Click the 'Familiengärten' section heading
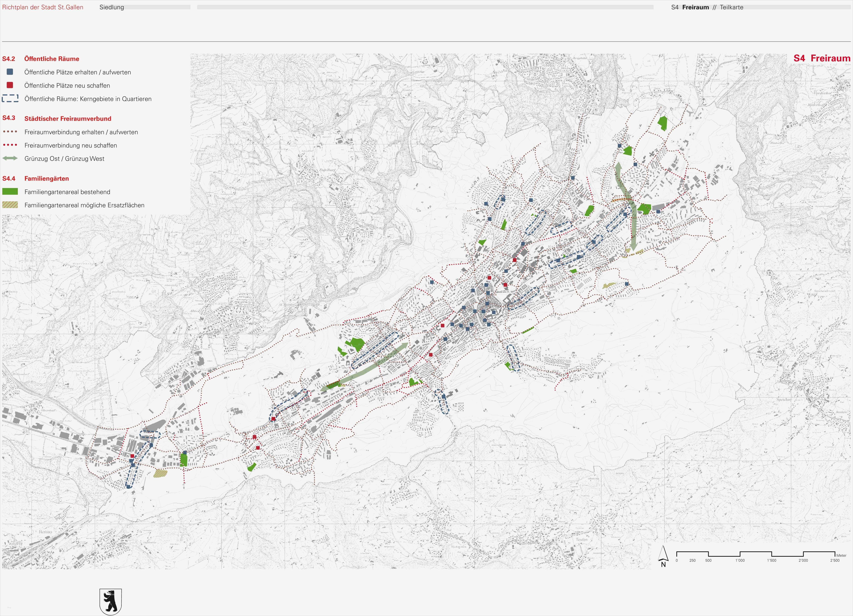Viewport: 853px width, 616px height. click(47, 179)
